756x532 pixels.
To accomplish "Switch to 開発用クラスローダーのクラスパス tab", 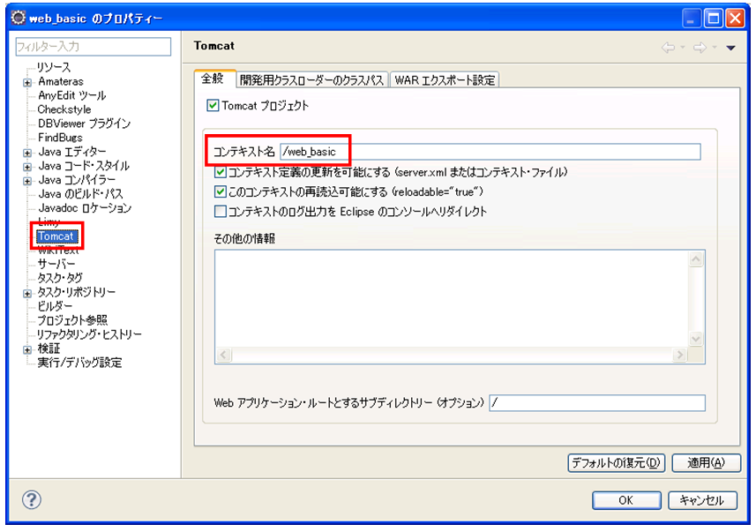I will (312, 79).
